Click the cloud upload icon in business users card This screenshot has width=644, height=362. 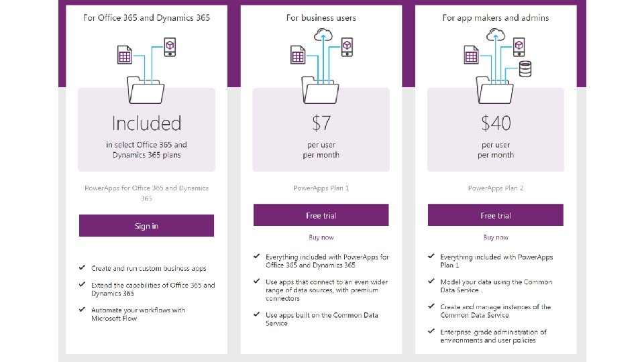[x=323, y=34]
